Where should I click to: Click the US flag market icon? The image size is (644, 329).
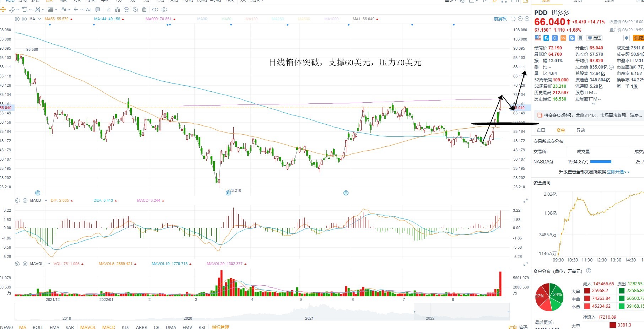pos(537,38)
